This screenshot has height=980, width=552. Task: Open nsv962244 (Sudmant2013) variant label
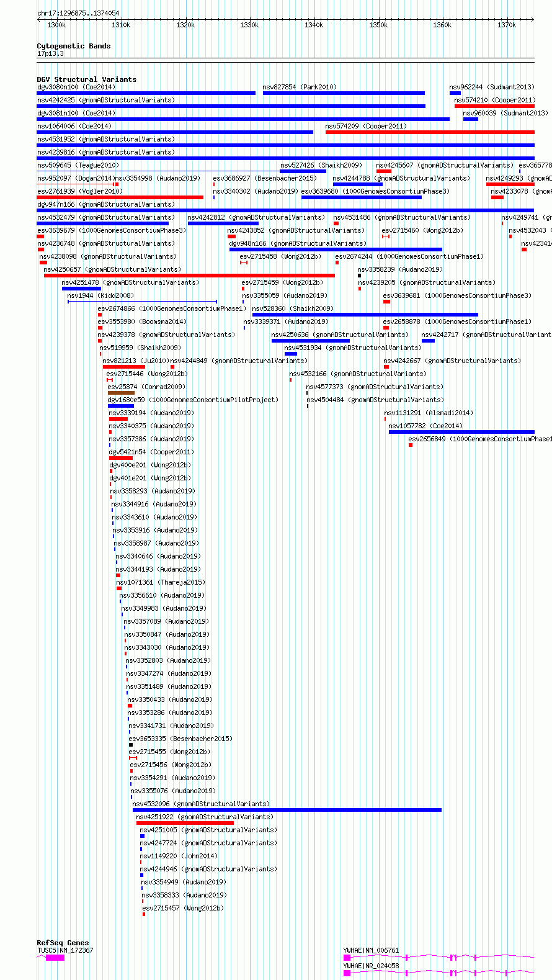pos(492,87)
